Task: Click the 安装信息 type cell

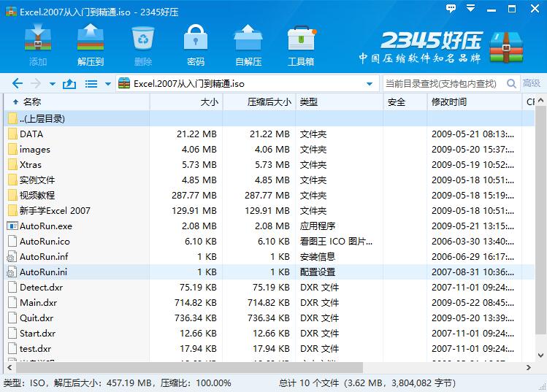Action: click(318, 257)
